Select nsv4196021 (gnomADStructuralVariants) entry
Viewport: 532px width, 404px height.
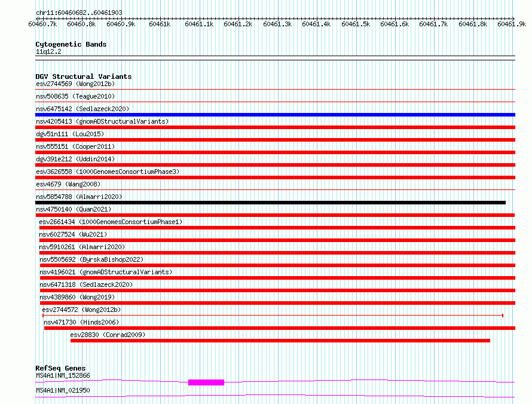(106, 272)
